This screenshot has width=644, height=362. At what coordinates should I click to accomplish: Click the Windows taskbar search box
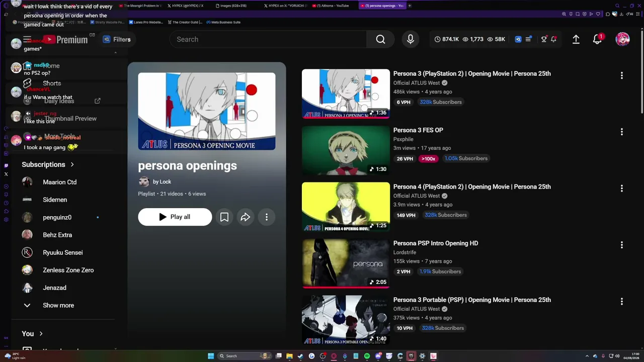pyautogui.click(x=245, y=356)
